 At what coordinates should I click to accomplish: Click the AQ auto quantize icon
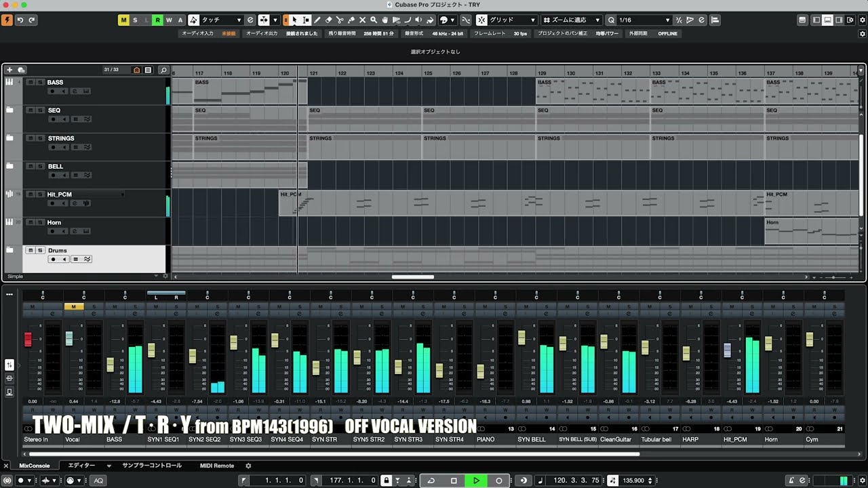98,481
